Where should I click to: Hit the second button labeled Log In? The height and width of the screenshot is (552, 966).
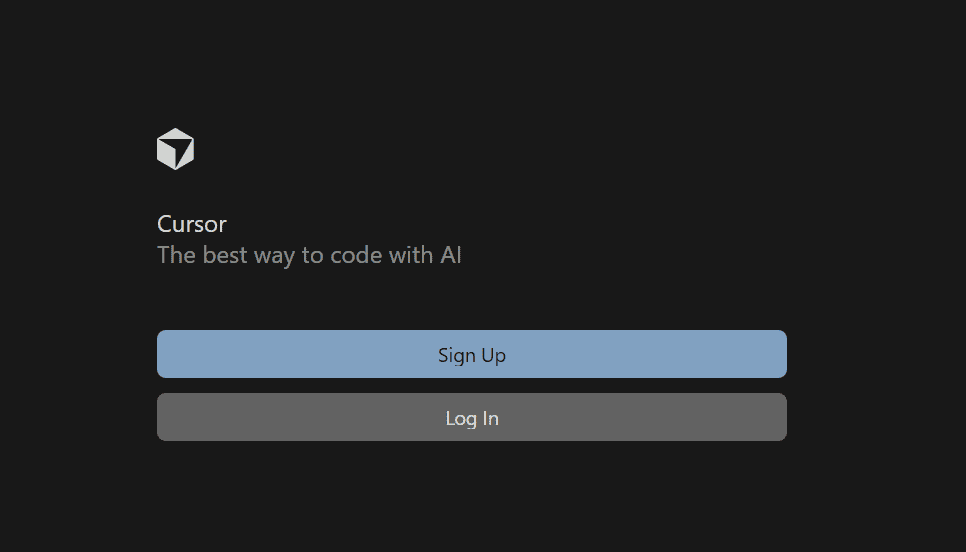(471, 417)
